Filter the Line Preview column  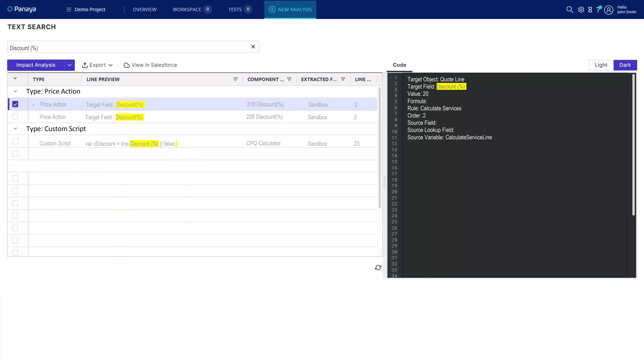(235, 79)
